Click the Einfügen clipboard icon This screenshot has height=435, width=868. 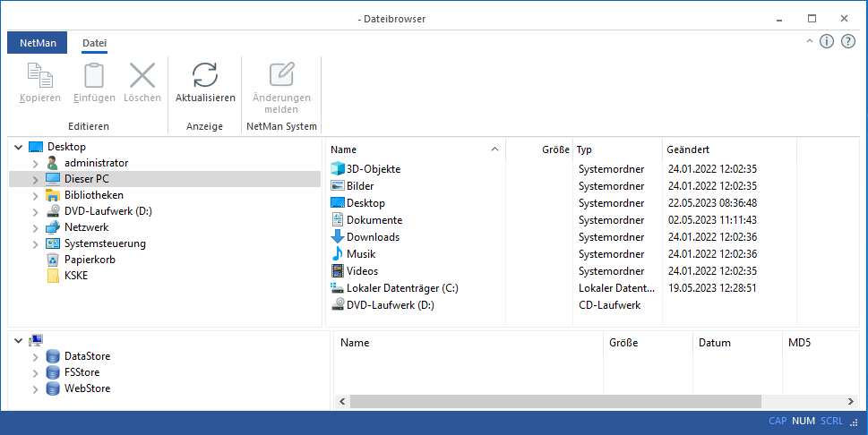[94, 74]
